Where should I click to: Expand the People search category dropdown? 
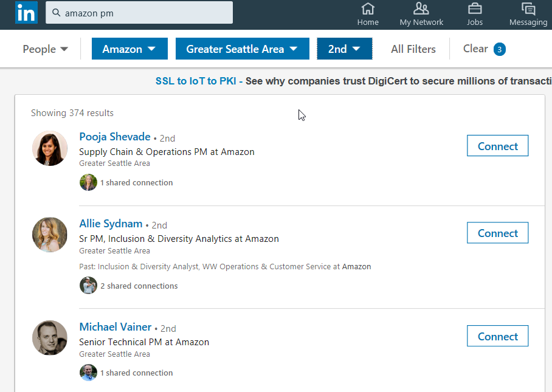pos(44,49)
